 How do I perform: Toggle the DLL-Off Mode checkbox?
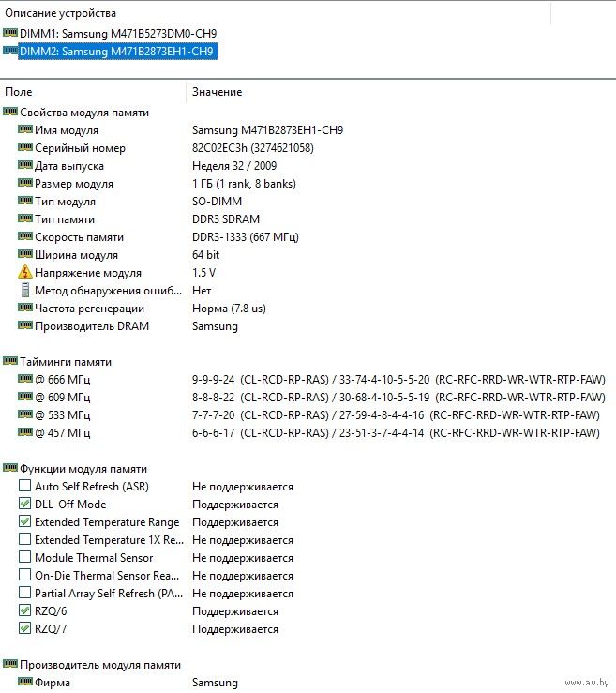24,504
